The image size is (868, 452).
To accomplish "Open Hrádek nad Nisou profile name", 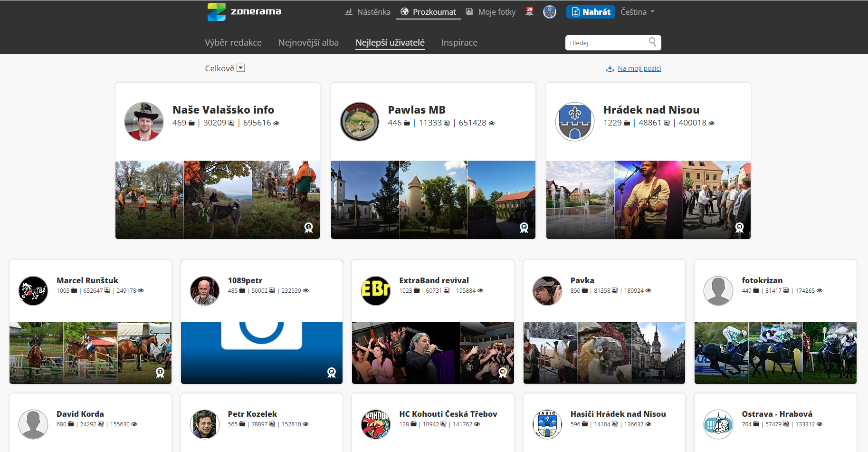I will click(x=651, y=110).
